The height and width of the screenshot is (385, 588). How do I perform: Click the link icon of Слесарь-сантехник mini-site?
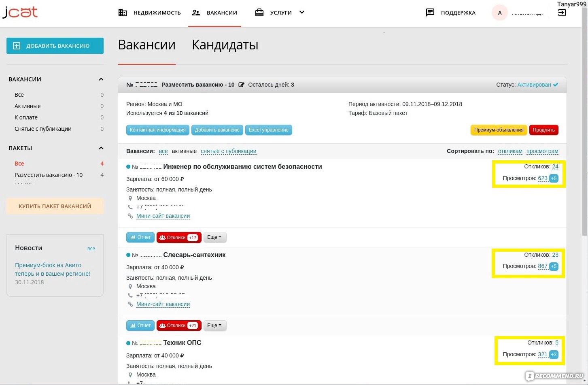[130, 304]
